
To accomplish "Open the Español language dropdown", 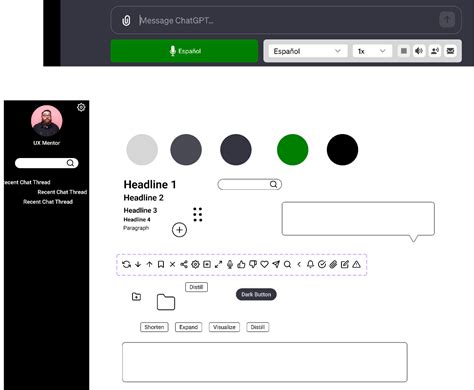I will (307, 51).
